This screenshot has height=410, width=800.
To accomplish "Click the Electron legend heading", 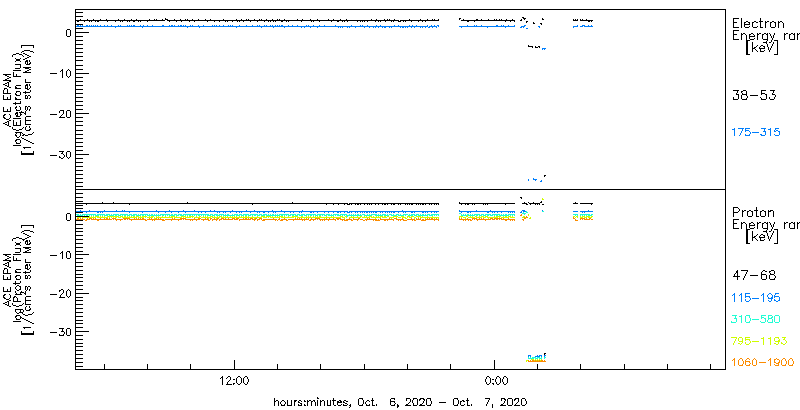I will click(758, 23).
